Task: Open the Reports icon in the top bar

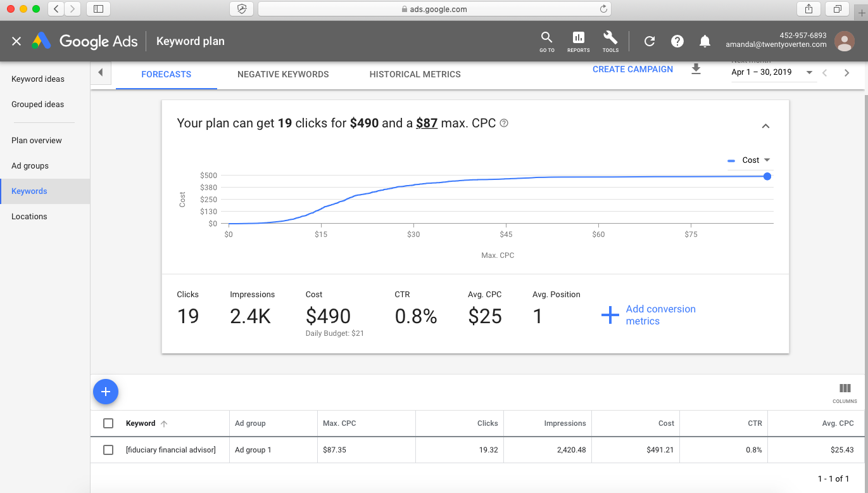Action: coord(578,41)
